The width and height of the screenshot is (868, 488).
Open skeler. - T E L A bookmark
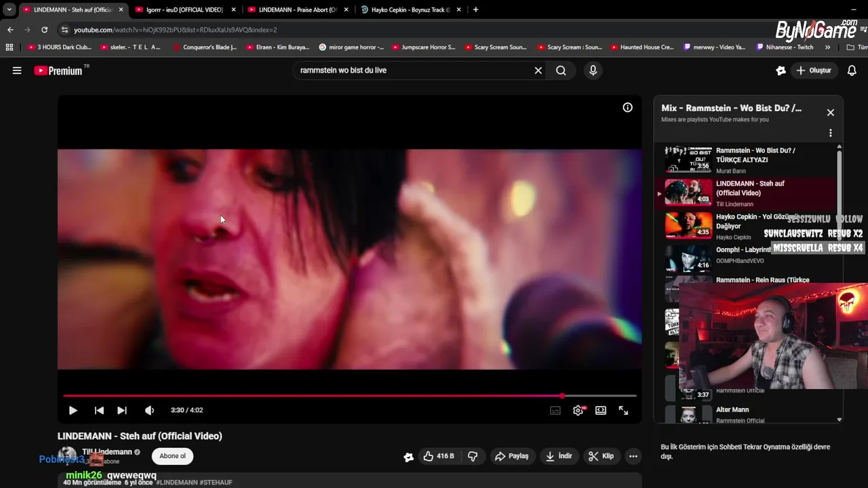click(x=130, y=47)
